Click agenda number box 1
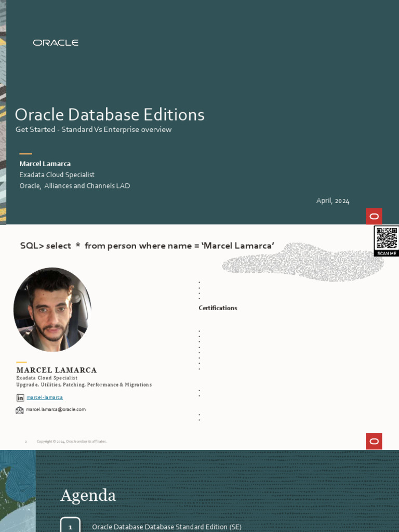 [x=70, y=525]
